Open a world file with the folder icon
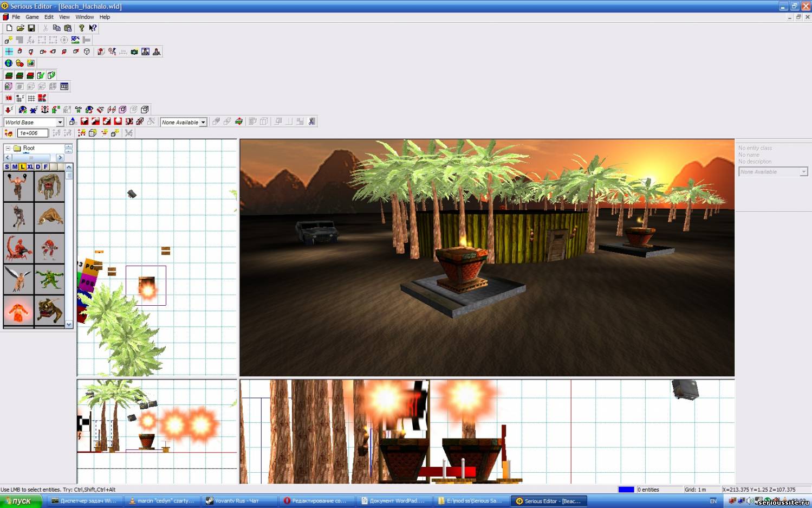The width and height of the screenshot is (812, 508). pos(20,28)
